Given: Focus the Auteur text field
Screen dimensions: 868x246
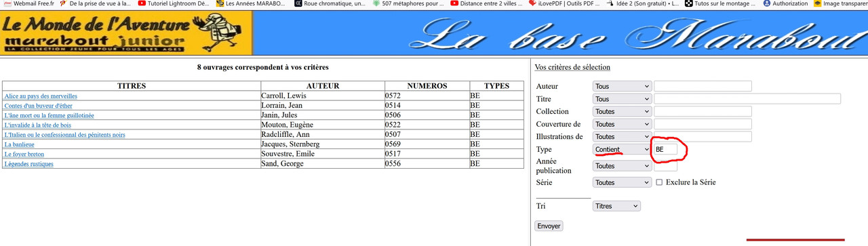Looking at the screenshot, I should click(x=703, y=86).
